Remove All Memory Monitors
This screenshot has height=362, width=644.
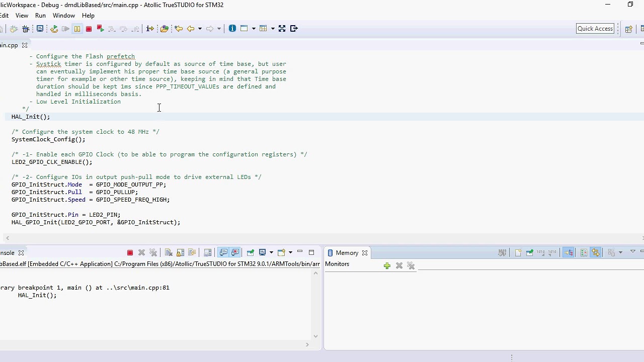[411, 265]
